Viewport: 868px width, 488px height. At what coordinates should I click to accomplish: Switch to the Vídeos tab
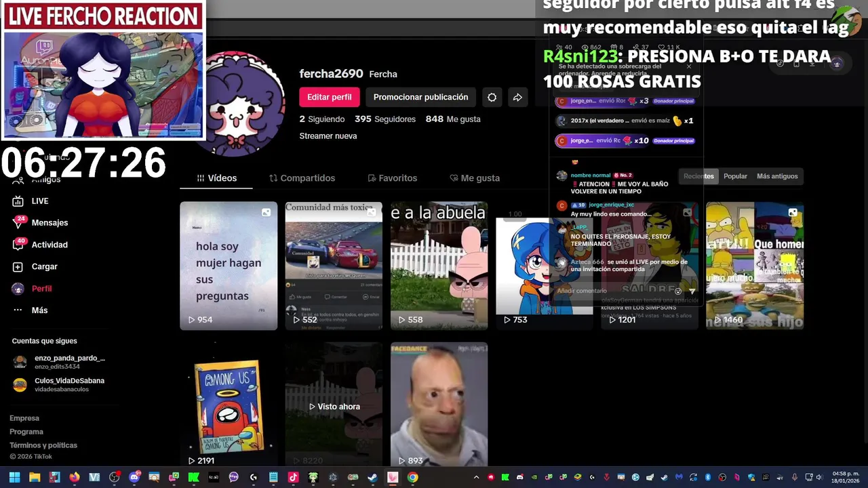coord(216,178)
